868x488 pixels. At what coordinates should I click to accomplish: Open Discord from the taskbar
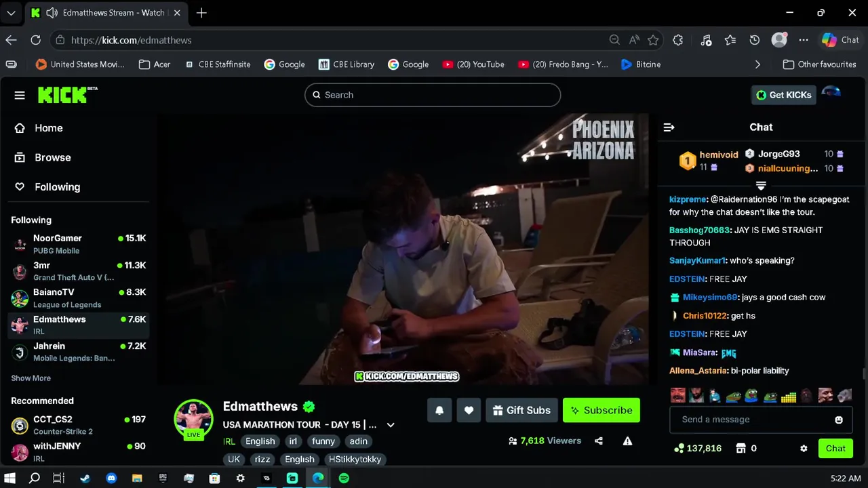111,478
